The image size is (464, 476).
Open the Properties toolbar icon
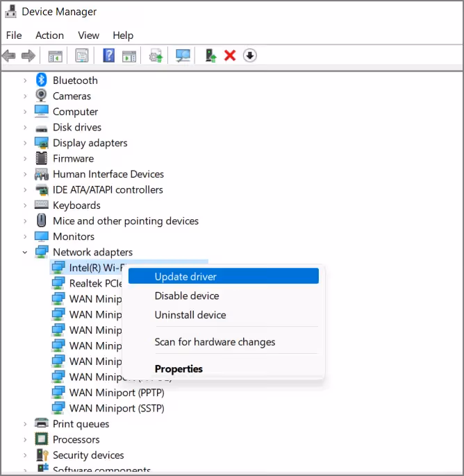coord(82,56)
